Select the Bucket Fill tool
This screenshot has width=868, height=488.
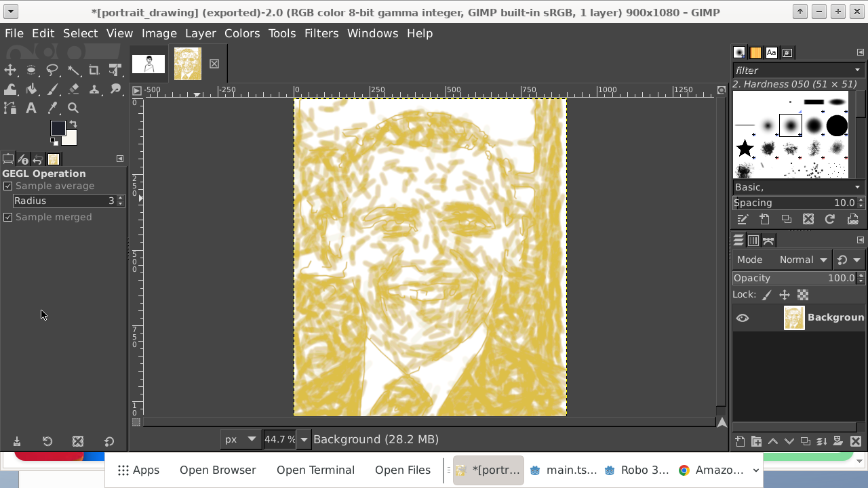coord(31,89)
